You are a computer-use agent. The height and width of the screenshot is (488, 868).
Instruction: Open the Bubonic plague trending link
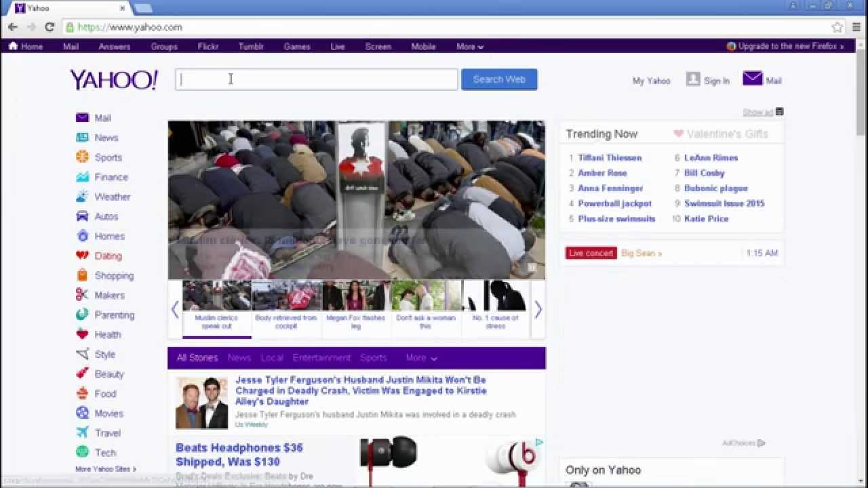pyautogui.click(x=716, y=188)
